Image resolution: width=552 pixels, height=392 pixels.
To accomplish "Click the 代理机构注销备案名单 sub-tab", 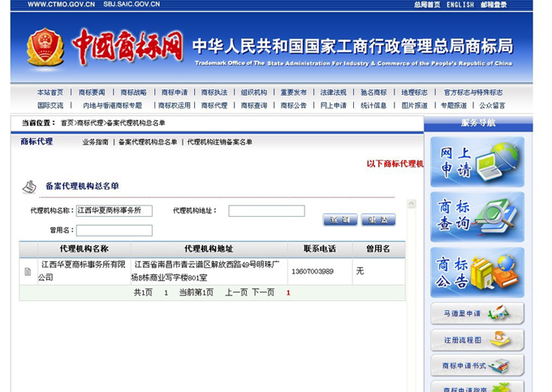I will tap(219, 142).
